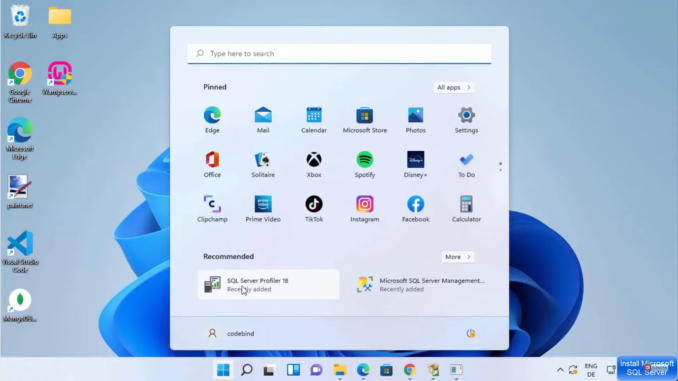Open Task View on taskbar
This screenshot has width=678, height=381.
[x=269, y=370]
